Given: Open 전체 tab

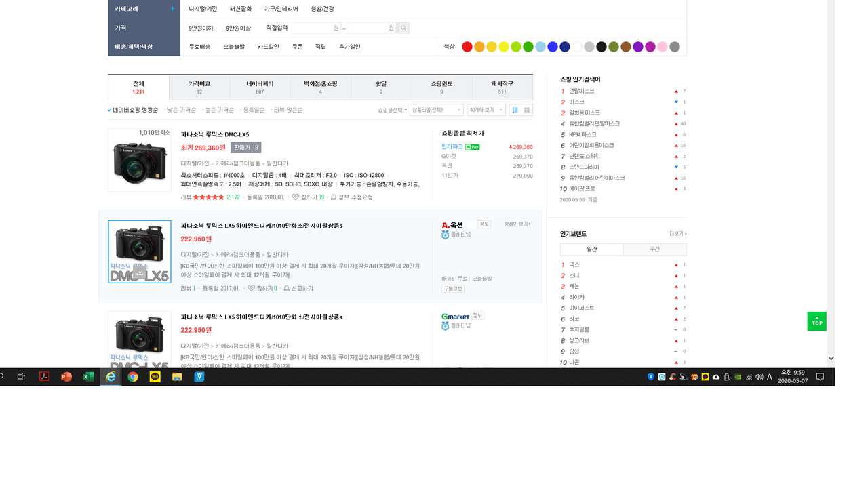Looking at the screenshot, I should click(x=138, y=87).
